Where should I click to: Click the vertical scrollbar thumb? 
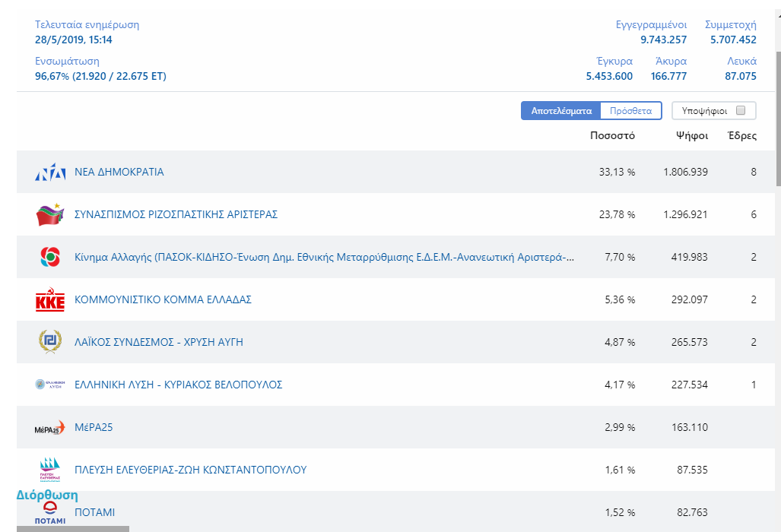[x=778, y=119]
